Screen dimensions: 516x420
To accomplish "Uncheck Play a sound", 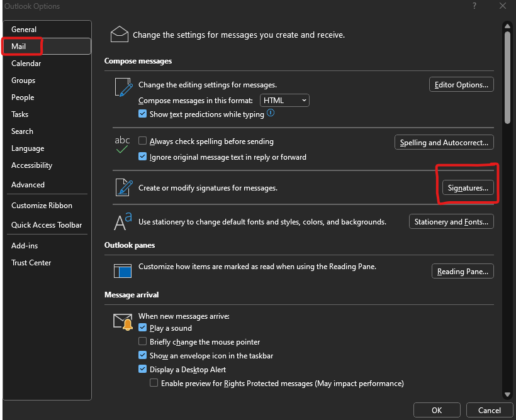I will click(142, 327).
